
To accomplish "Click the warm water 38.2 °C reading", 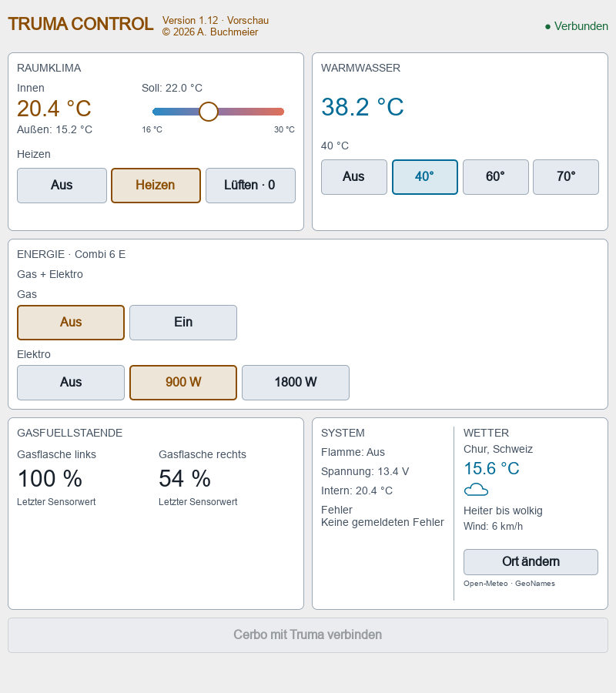I will [x=363, y=107].
